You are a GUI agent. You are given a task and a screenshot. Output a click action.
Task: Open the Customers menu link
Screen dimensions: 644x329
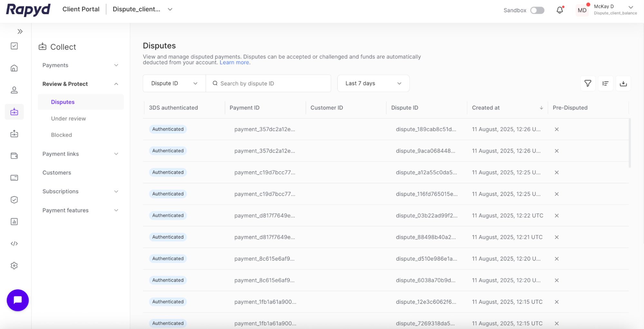57,173
